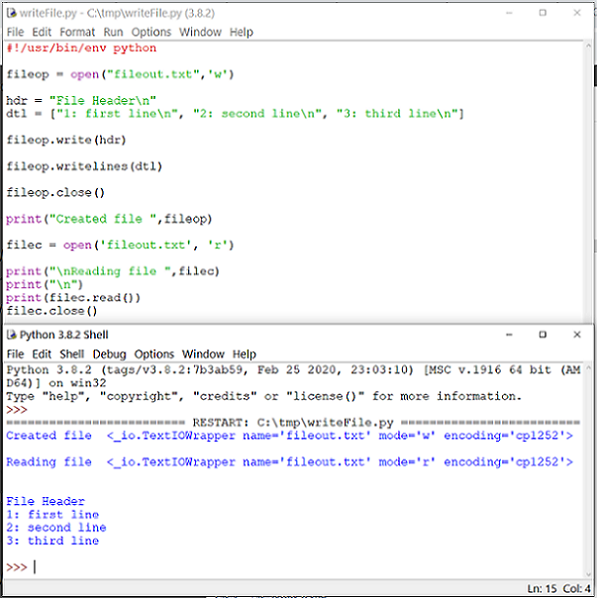Open File menu in writeFile.py editor
This screenshot has height=598, width=597.
point(15,32)
